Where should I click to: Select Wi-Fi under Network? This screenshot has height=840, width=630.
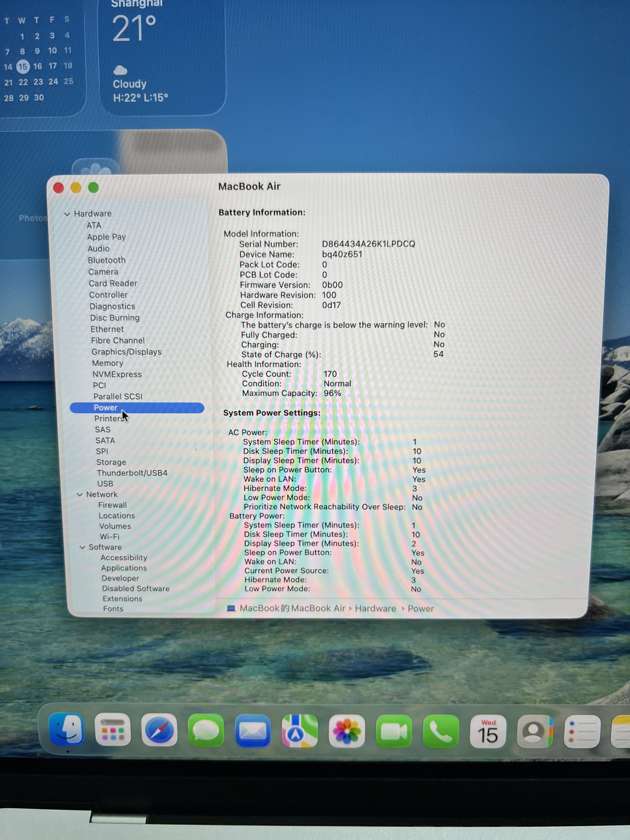pyautogui.click(x=109, y=536)
